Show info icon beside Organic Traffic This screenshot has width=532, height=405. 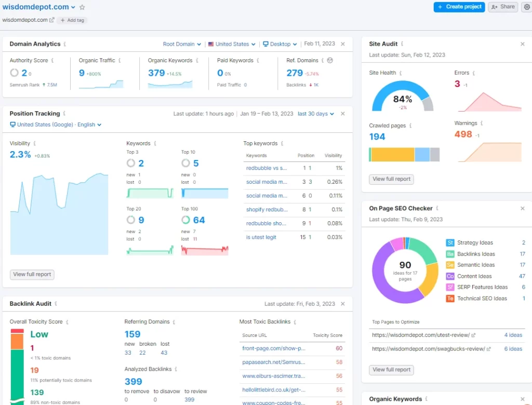coord(119,60)
